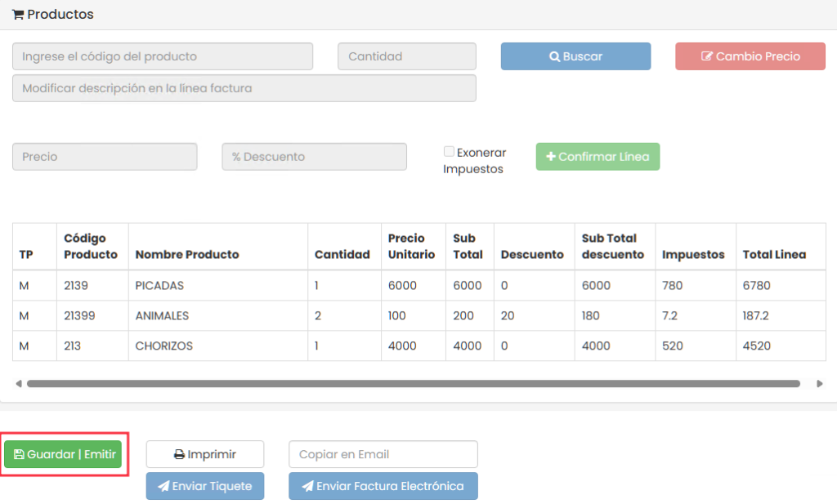Enable the Exonerar Impuestos checkbox

point(449,152)
